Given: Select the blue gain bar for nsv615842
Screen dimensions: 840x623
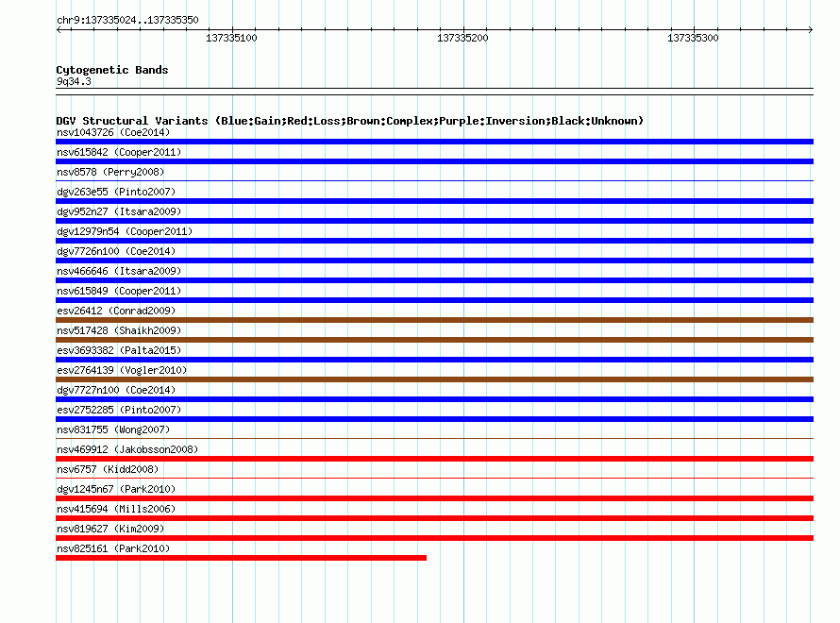Looking at the screenshot, I should tap(434, 161).
